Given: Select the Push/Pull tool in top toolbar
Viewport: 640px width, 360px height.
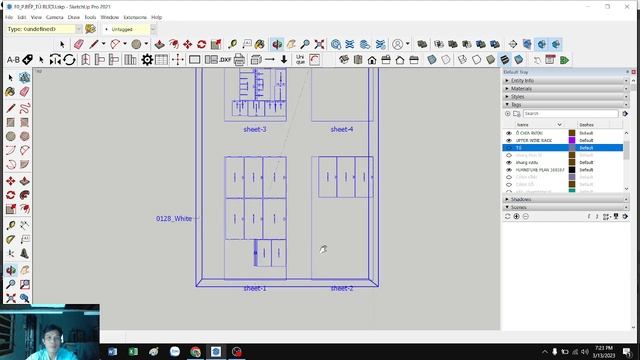Looking at the screenshot, I should (160, 44).
